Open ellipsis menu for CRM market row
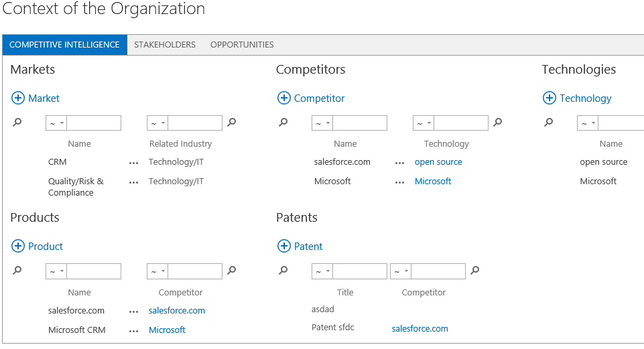This screenshot has height=349, width=644. click(x=133, y=163)
